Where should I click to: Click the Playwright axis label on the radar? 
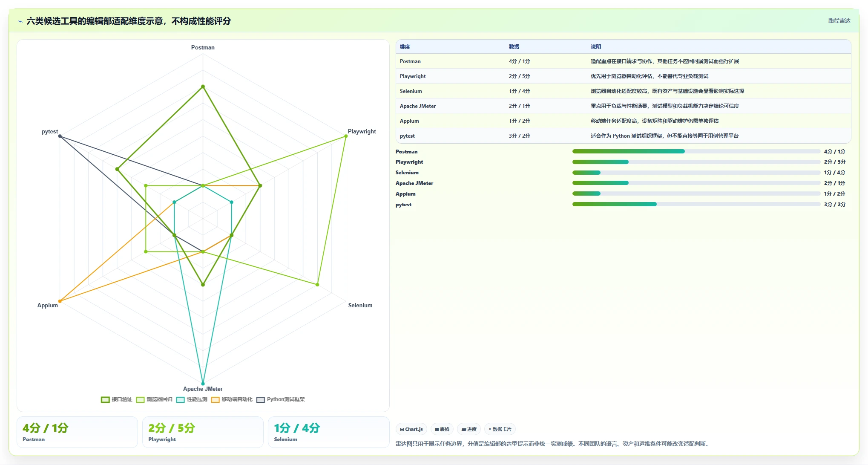point(362,131)
